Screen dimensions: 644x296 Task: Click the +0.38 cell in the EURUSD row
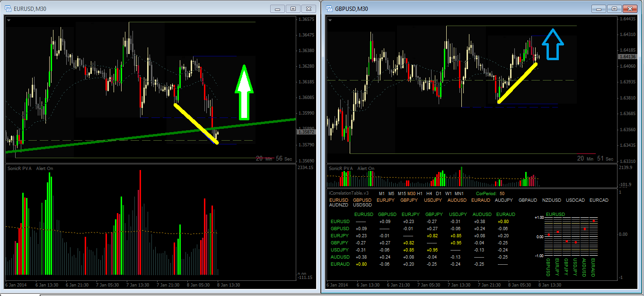click(479, 221)
